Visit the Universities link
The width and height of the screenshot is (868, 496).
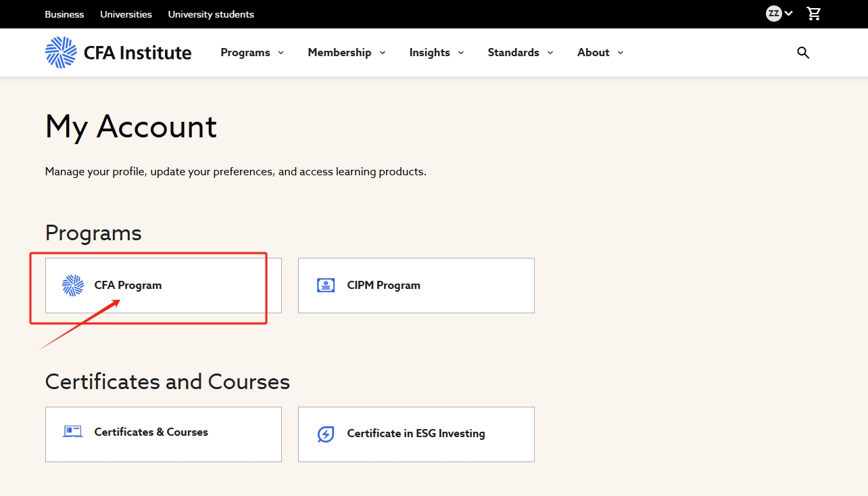[126, 14]
